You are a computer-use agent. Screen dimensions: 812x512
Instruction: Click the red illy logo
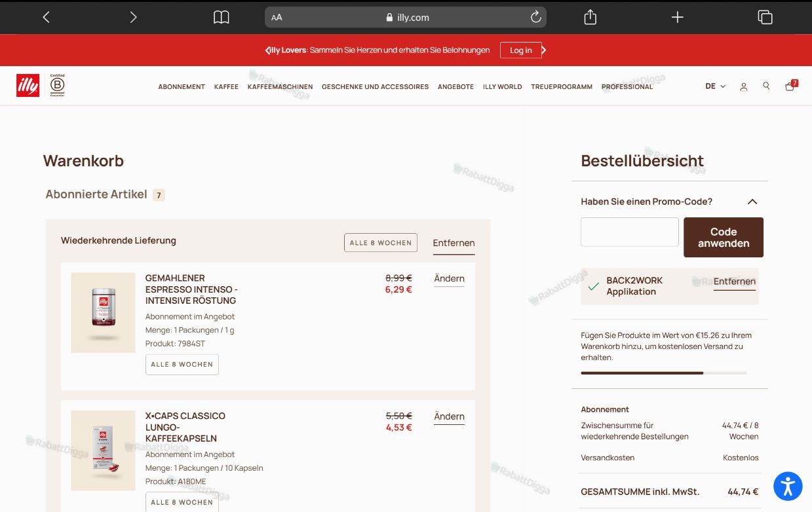tap(28, 86)
